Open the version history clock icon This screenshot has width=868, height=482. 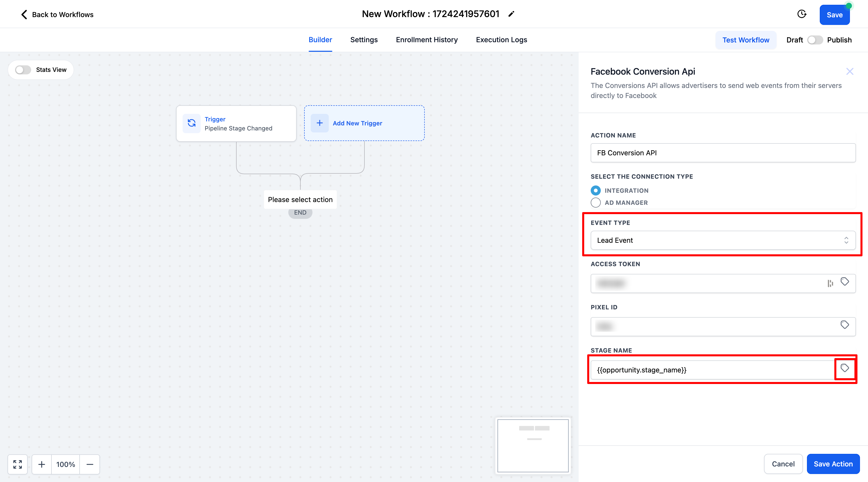click(802, 14)
